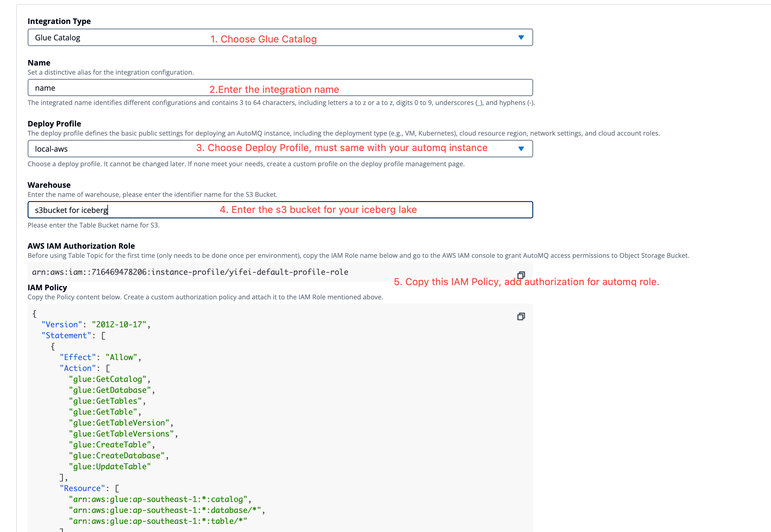Viewport: 771px width, 532px height.
Task: Copy the IAM role ARN with copy icon
Action: (x=521, y=275)
